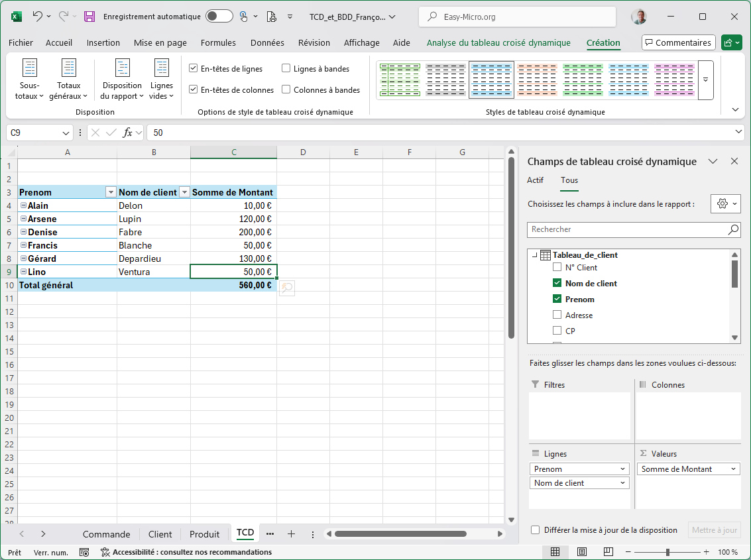Open Somme de Montant field dropdown
Viewport: 751px width, 560px height.
tap(734, 469)
